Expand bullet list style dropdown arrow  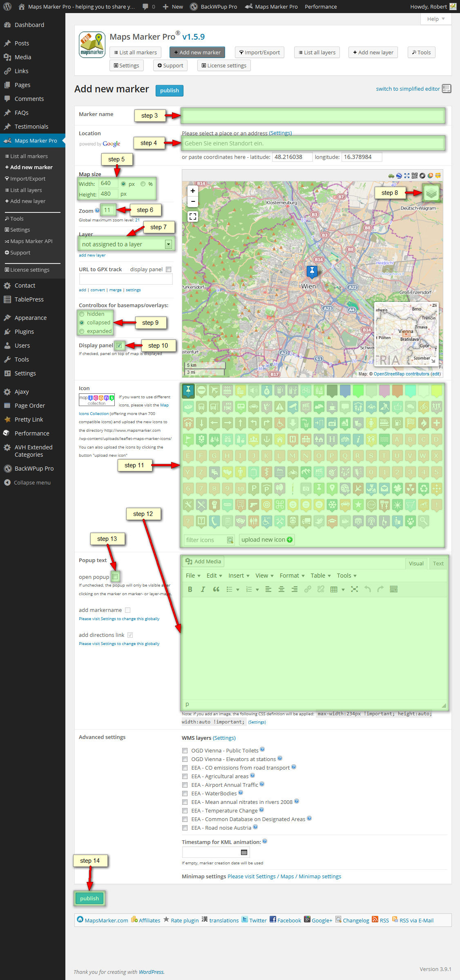(x=237, y=589)
